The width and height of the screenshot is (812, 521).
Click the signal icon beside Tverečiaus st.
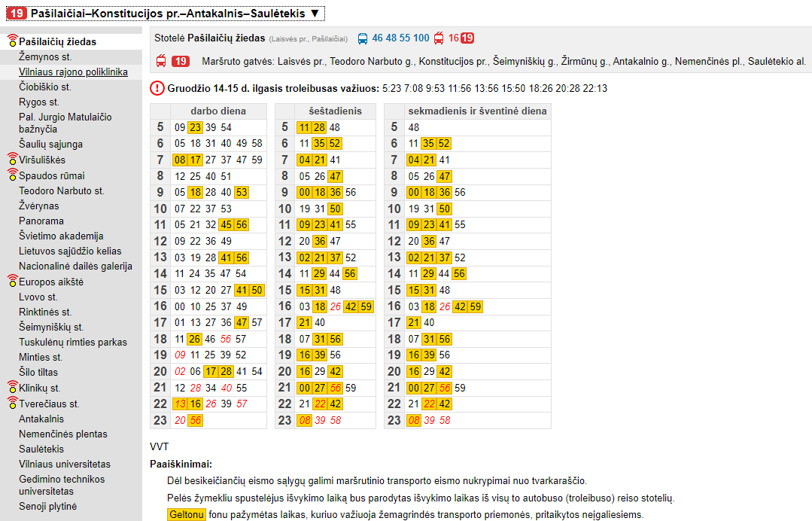point(12,404)
